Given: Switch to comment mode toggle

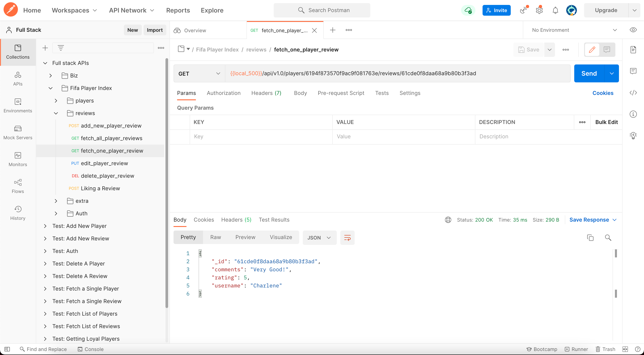Looking at the screenshot, I should pos(607,49).
